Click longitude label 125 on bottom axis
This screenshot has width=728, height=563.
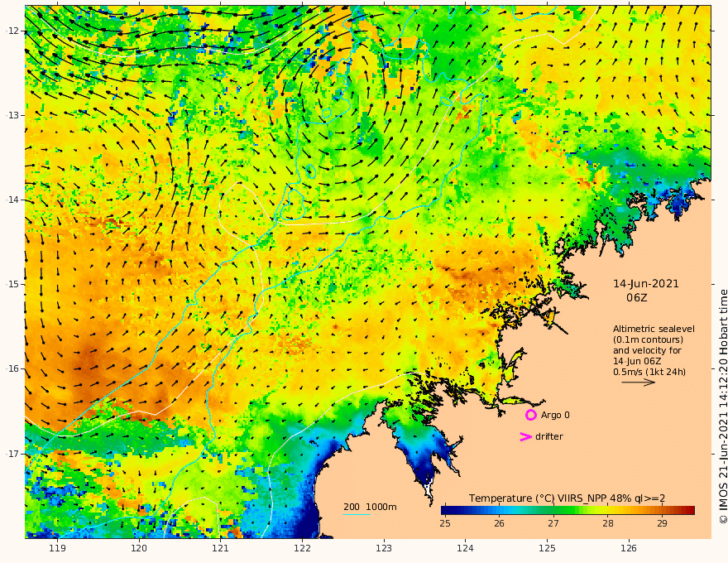547,549
